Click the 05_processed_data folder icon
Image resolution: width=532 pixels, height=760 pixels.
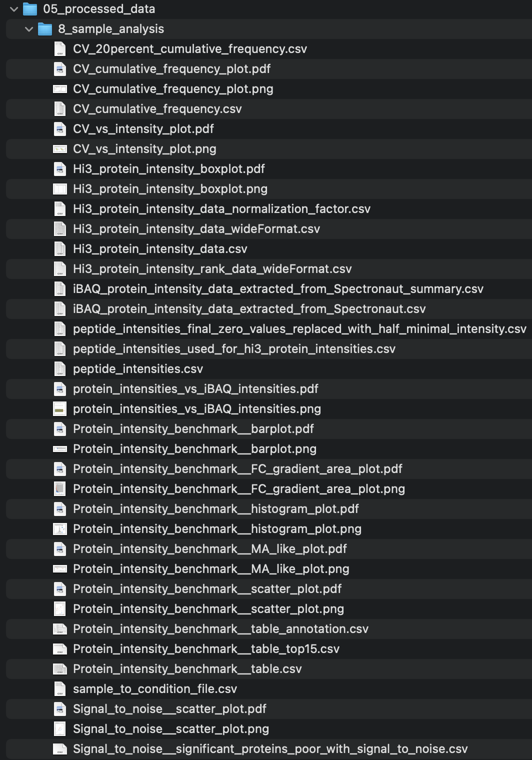tap(30, 9)
